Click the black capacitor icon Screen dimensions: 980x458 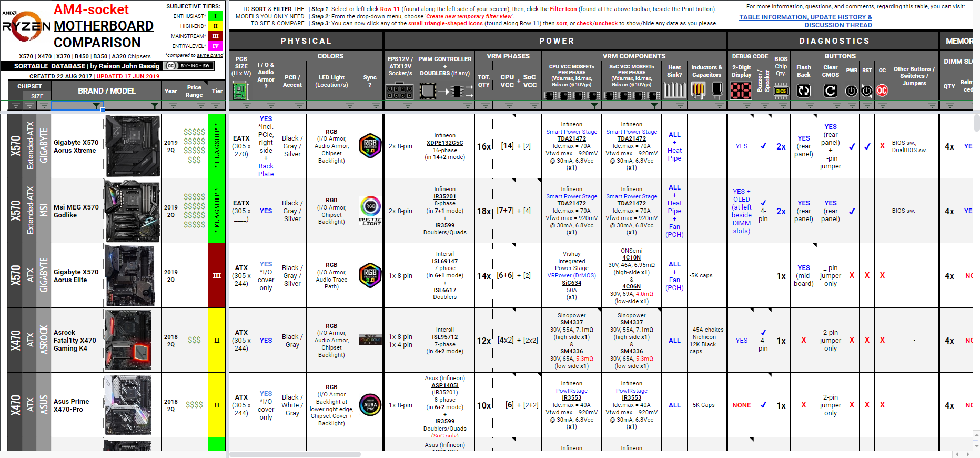click(x=717, y=89)
